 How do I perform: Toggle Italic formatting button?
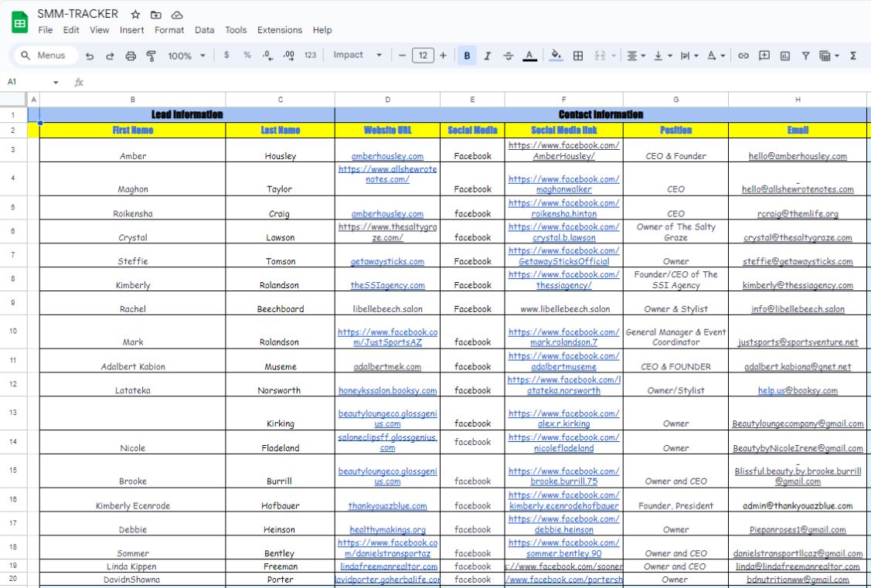(x=487, y=56)
